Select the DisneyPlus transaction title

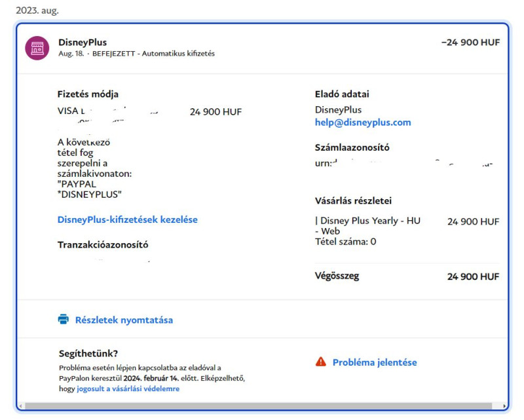(83, 42)
